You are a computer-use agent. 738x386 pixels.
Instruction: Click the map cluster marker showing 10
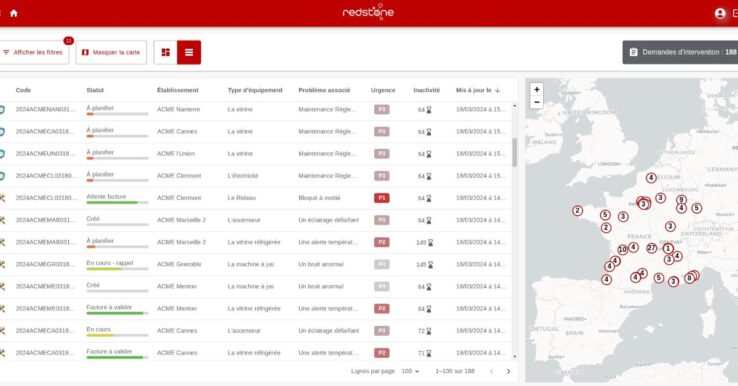tap(622, 249)
